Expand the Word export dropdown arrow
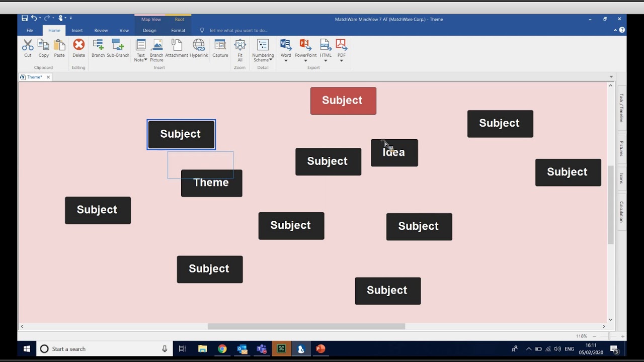 click(x=286, y=61)
